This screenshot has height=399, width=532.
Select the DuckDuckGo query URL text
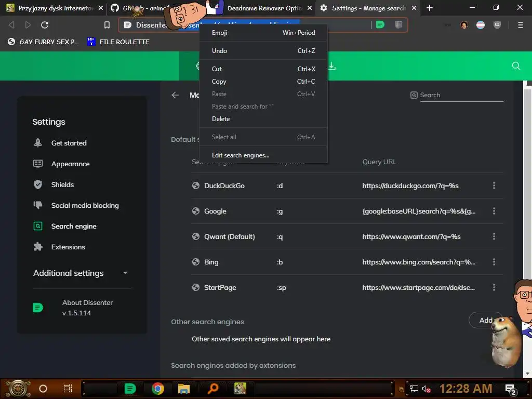(x=410, y=185)
